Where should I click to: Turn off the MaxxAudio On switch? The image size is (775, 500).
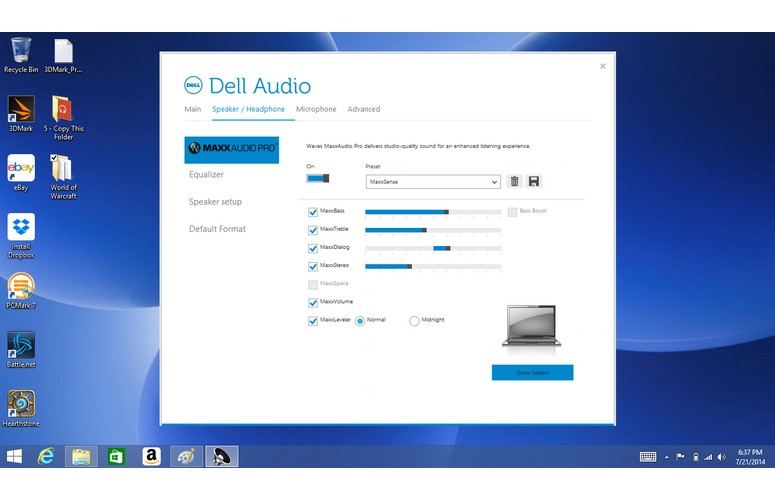pos(317,178)
